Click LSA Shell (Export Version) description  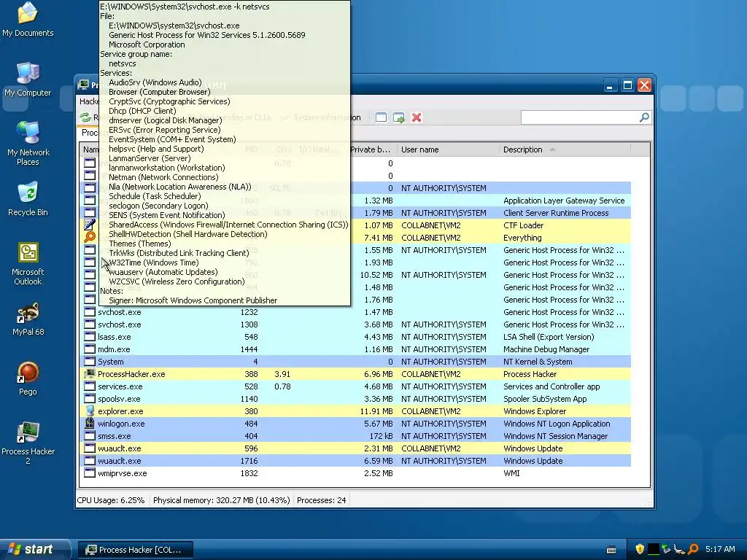[549, 337]
